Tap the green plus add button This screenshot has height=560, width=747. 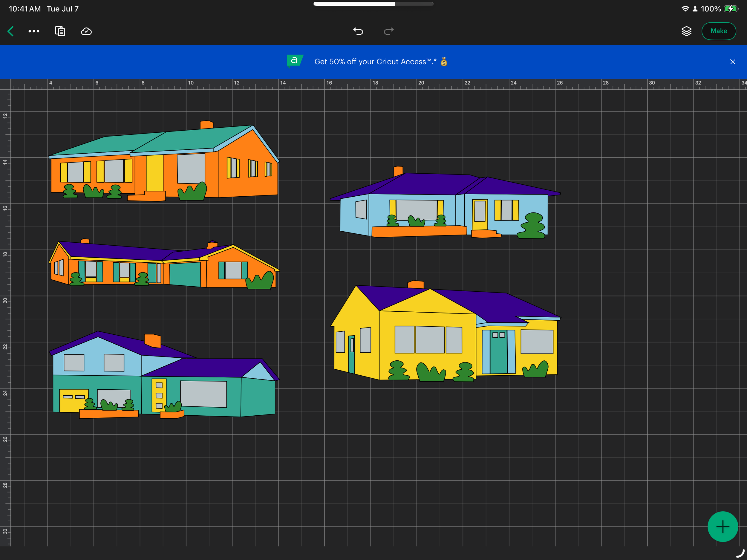click(723, 527)
